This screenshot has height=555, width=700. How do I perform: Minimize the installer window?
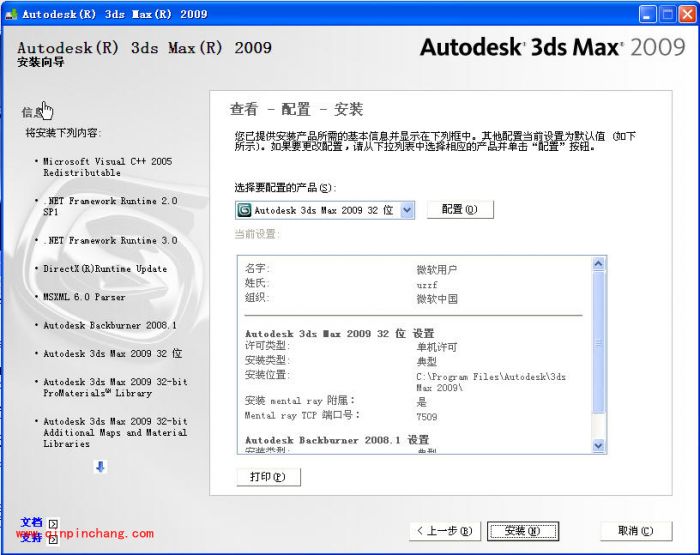pyautogui.click(x=647, y=14)
